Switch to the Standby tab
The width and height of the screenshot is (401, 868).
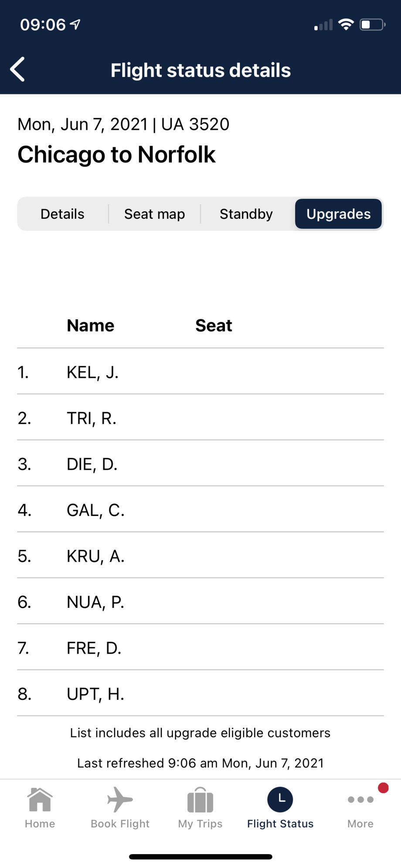click(x=246, y=214)
